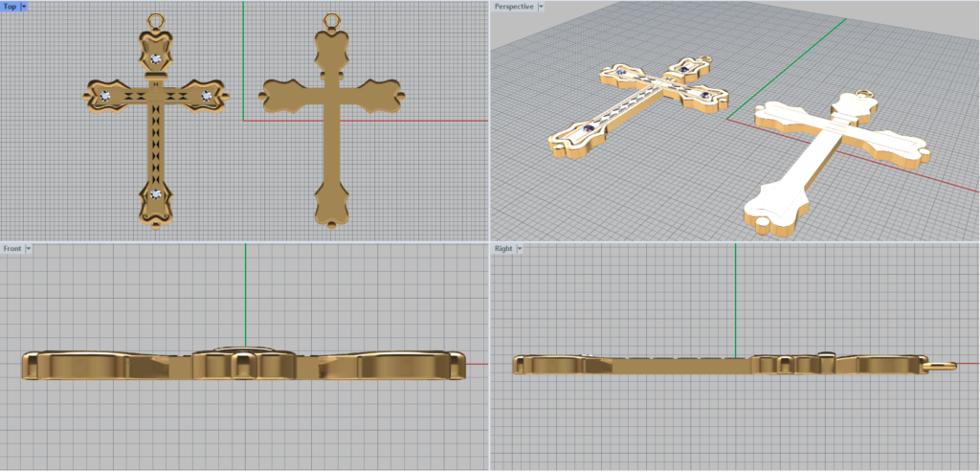
Task: Pick the right-arm gemstone in Top view
Action: point(206,95)
